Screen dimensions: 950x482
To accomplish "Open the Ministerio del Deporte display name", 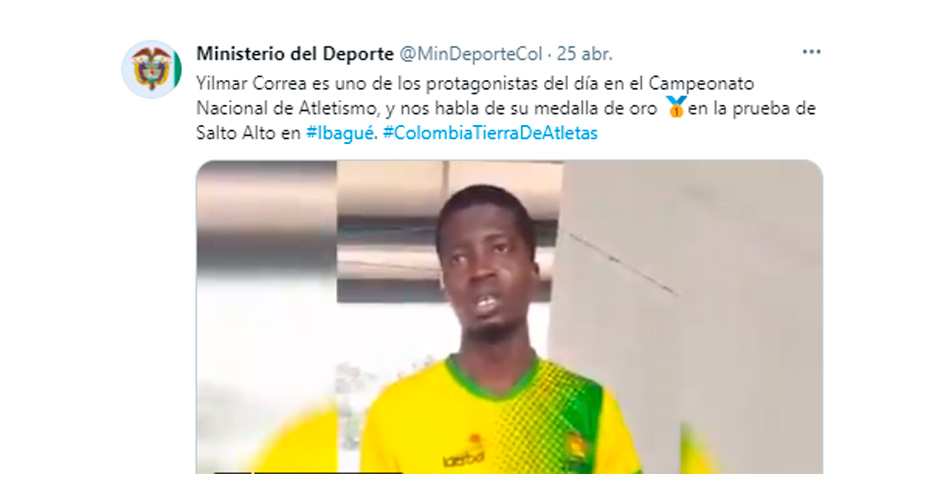I will pos(295,54).
